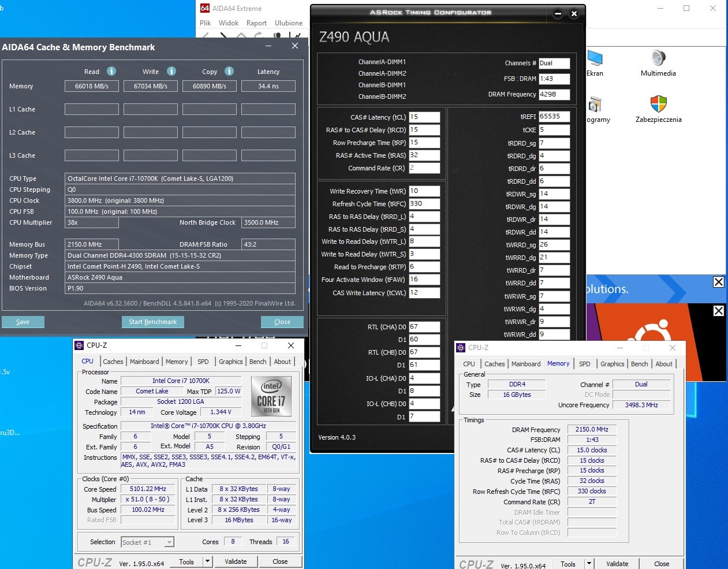Click the tREFI value field
728x569 pixels.
pos(554,117)
